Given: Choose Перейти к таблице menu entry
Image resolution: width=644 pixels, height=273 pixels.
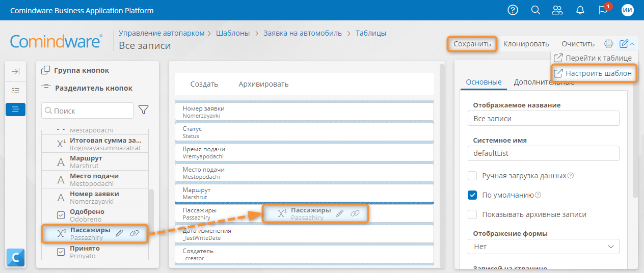Looking at the screenshot, I should point(594,58).
